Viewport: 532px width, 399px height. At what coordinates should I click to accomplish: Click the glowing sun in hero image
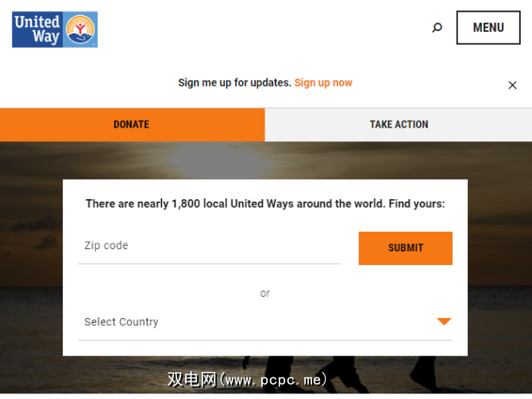click(x=221, y=161)
